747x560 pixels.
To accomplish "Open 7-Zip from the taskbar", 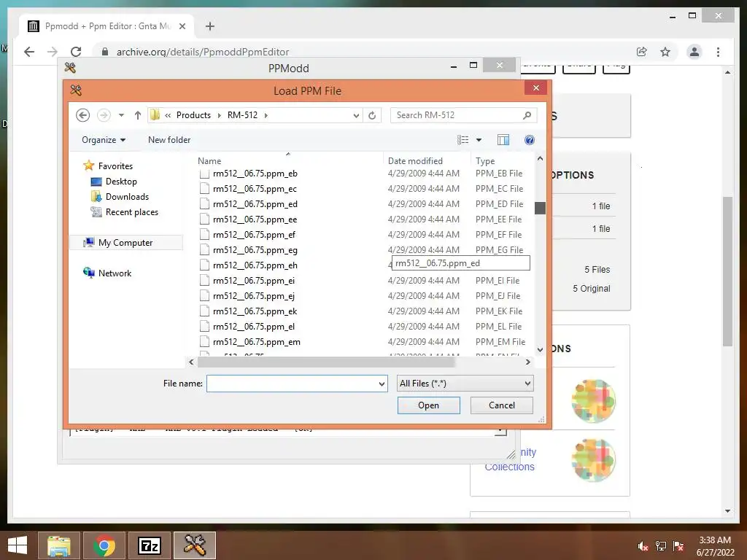I will coord(149,545).
